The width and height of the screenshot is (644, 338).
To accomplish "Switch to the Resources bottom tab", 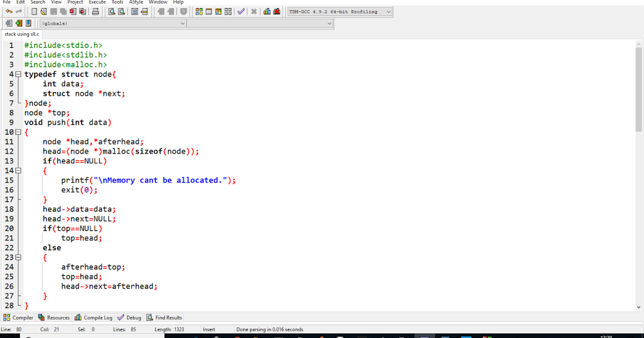I will coord(54,318).
